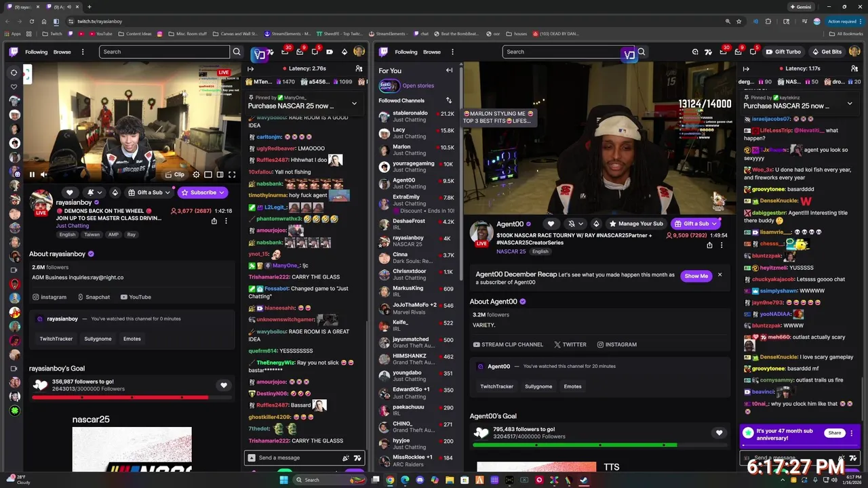
Task: Toggle follow heart for Agent00
Action: click(551, 224)
